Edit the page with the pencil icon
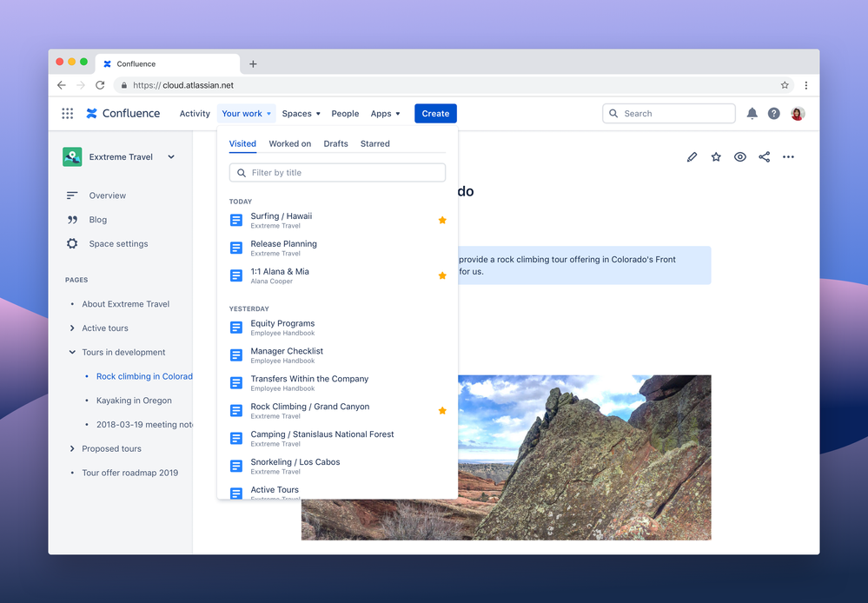 tap(692, 157)
